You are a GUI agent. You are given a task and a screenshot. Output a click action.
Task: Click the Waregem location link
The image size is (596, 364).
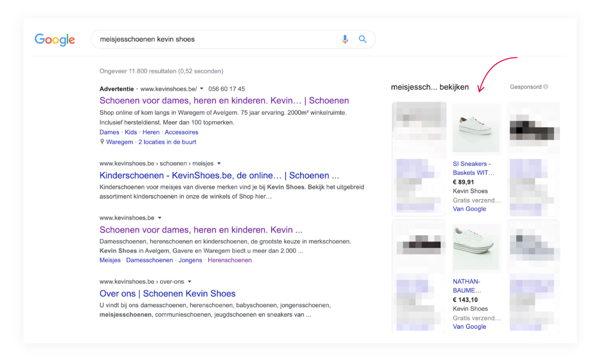(120, 142)
